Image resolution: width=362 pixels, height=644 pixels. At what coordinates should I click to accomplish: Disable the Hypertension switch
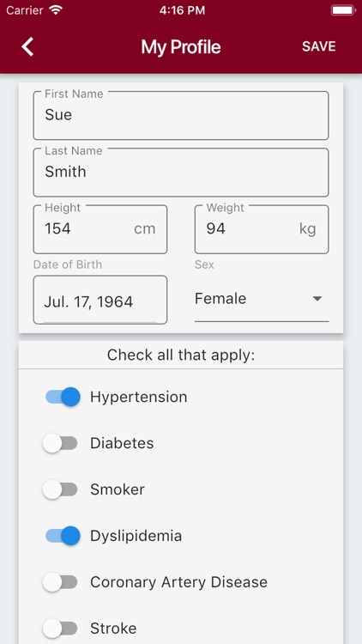(x=63, y=397)
